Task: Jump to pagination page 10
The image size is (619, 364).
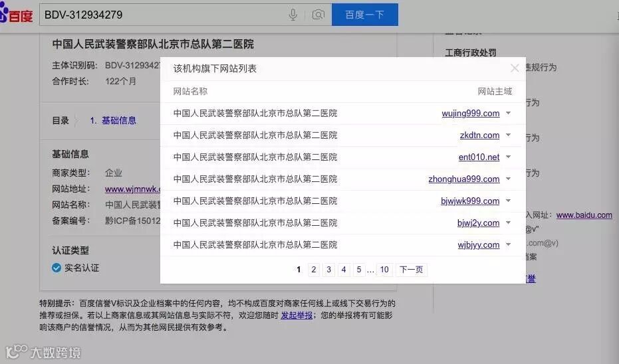Action: [384, 270]
